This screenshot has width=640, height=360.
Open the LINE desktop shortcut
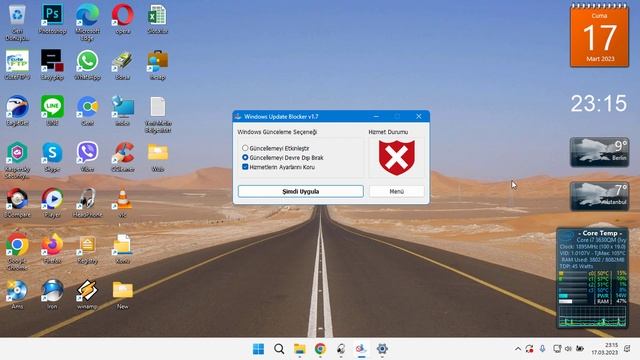pos(52,111)
